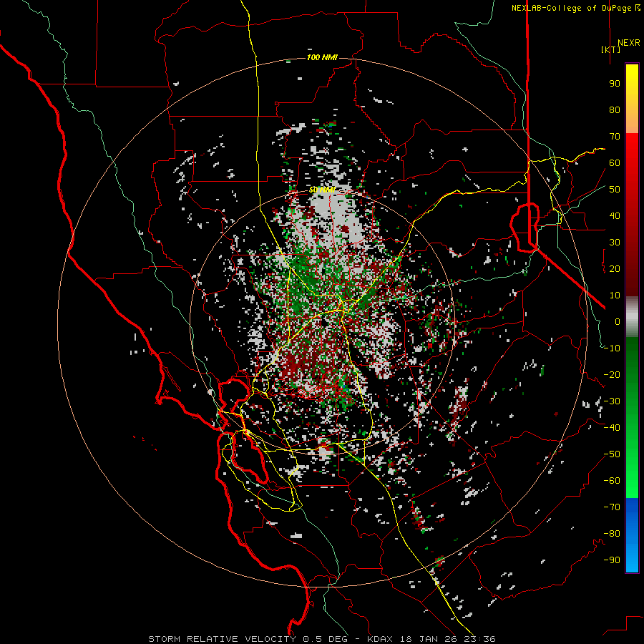Click the positive 30 scale value
644x644 pixels.
click(x=615, y=243)
